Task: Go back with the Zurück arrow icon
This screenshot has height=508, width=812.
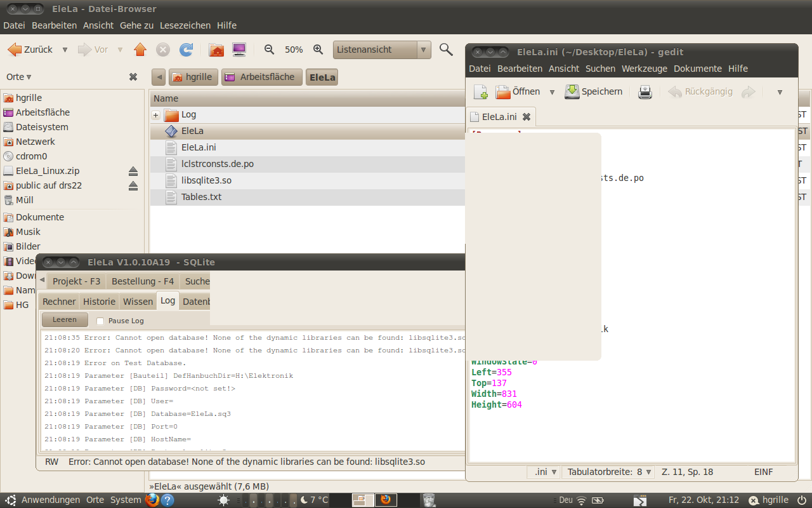Action: 15,50
